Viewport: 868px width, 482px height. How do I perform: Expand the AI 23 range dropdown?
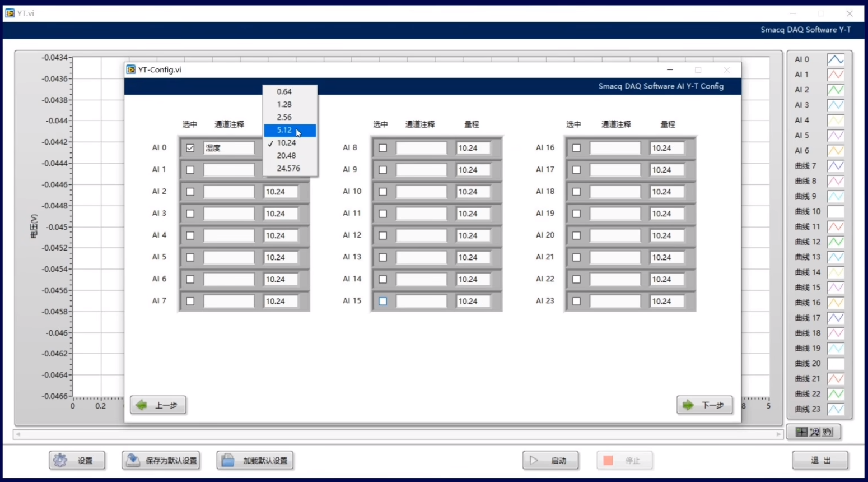click(x=666, y=301)
